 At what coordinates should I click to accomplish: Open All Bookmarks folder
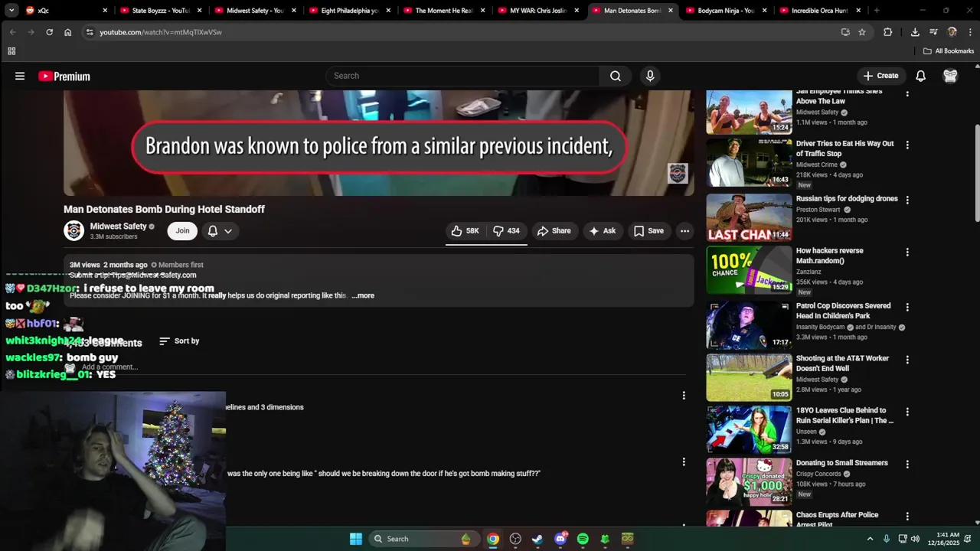click(x=949, y=51)
